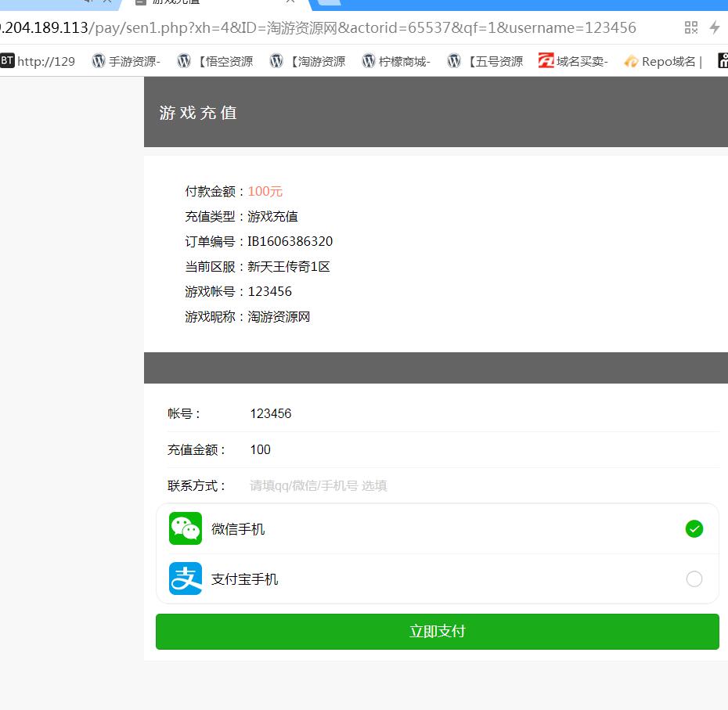
Task: Click the WeChat pay green logo icon
Action: click(186, 528)
